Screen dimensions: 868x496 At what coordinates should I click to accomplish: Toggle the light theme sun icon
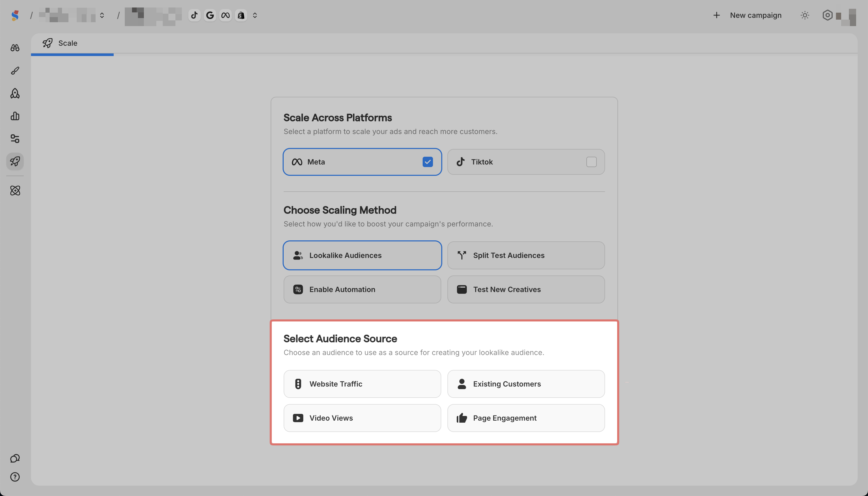[805, 15]
